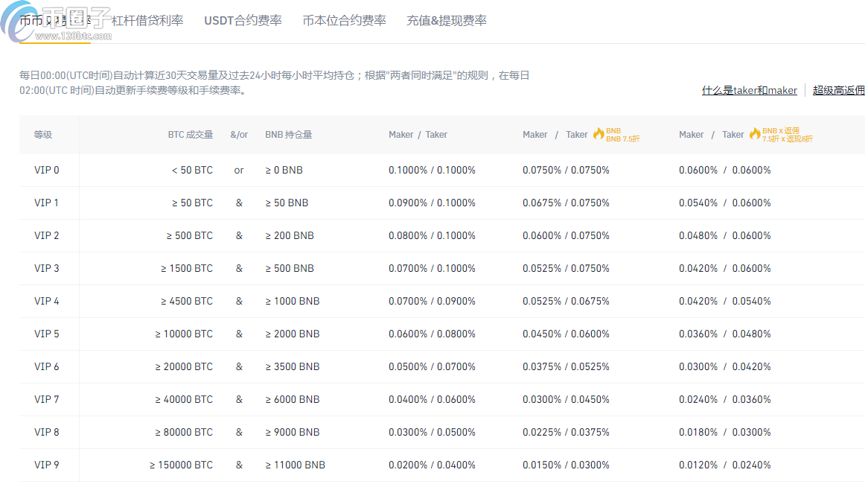Image resolution: width=868 pixels, height=487 pixels.
Task: Click the BTC 成交量 column header
Action: (190, 135)
